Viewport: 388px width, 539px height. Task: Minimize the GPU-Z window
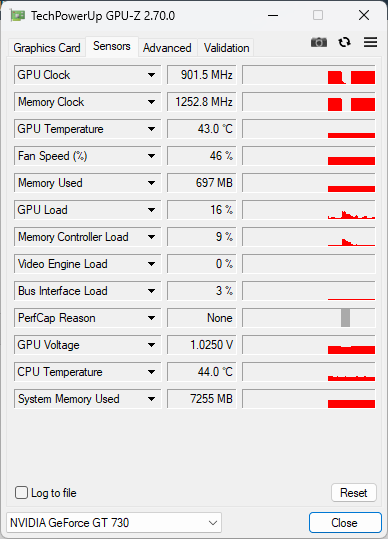(x=273, y=15)
